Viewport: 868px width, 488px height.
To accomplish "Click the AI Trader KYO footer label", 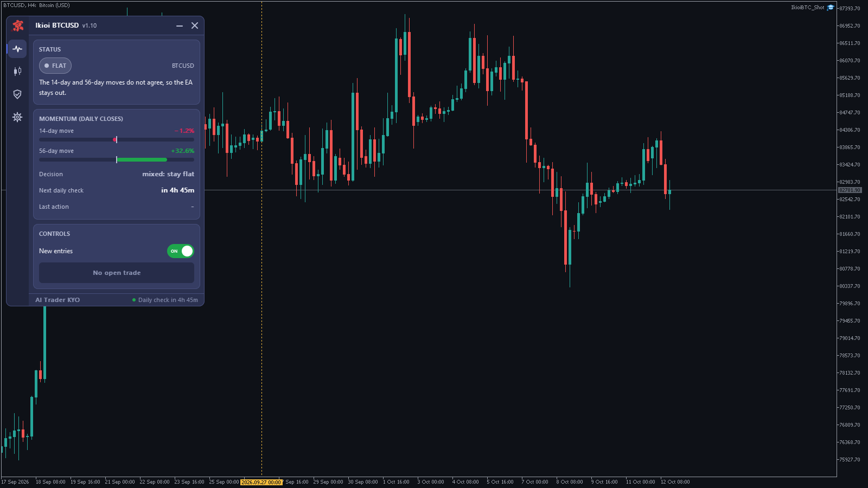I will [x=58, y=300].
